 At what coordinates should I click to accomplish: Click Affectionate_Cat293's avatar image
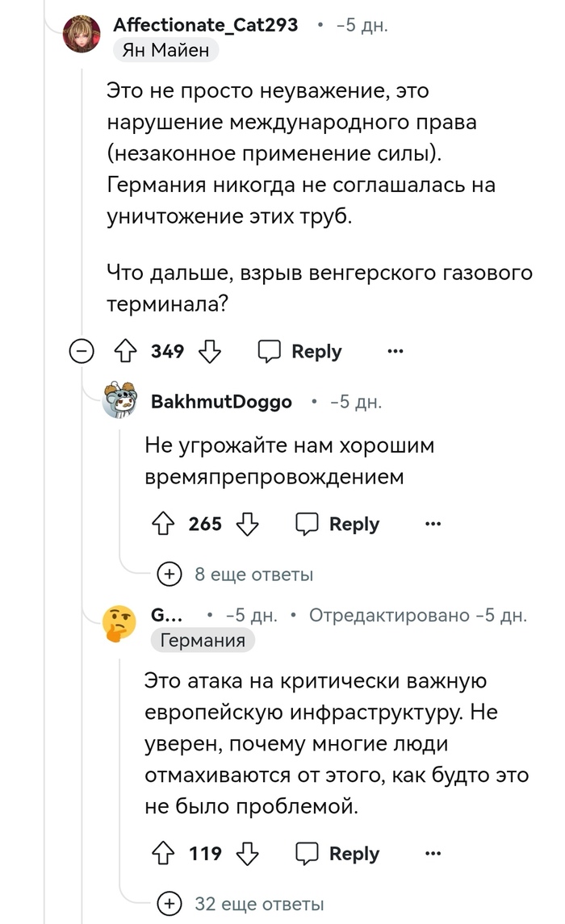click(82, 33)
